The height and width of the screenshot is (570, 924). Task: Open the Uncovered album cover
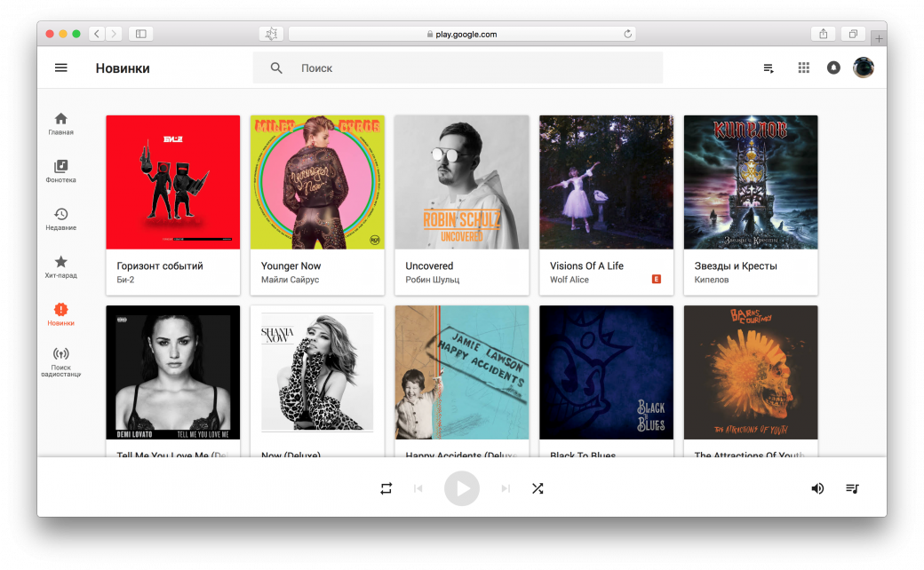click(x=461, y=182)
